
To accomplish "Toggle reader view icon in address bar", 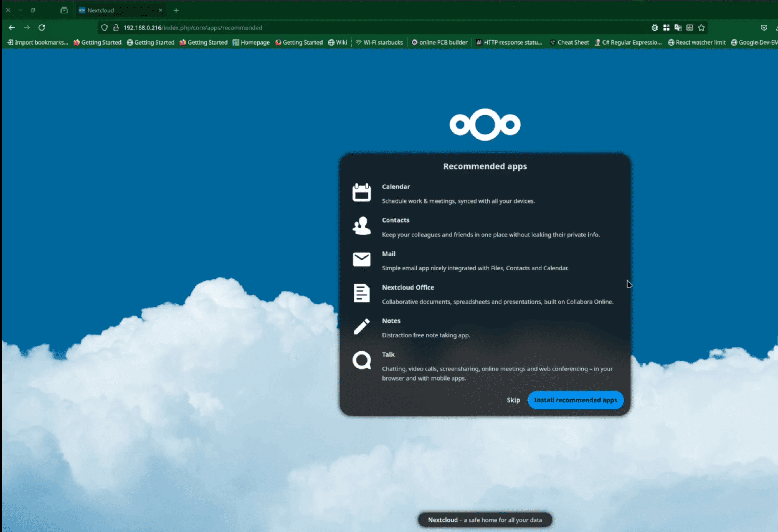I will (690, 28).
